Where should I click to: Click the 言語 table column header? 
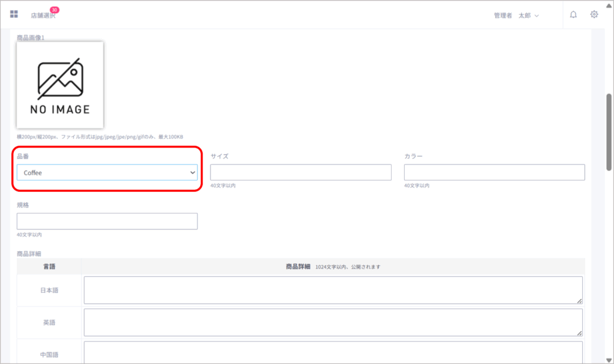(49, 267)
